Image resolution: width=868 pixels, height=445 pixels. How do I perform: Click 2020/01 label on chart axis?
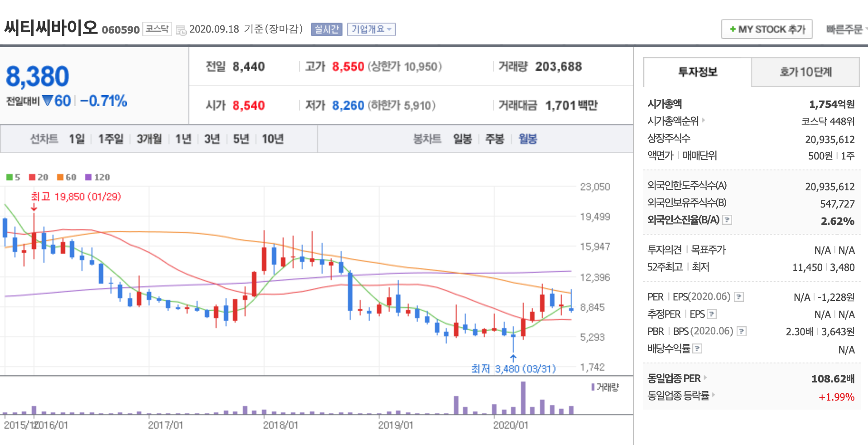[511, 425]
